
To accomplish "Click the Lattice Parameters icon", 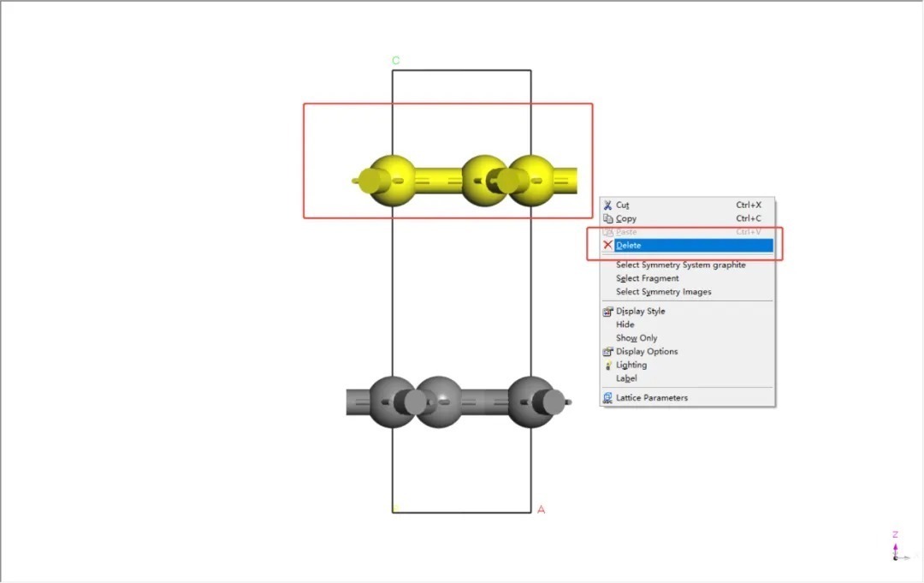I will 607,398.
